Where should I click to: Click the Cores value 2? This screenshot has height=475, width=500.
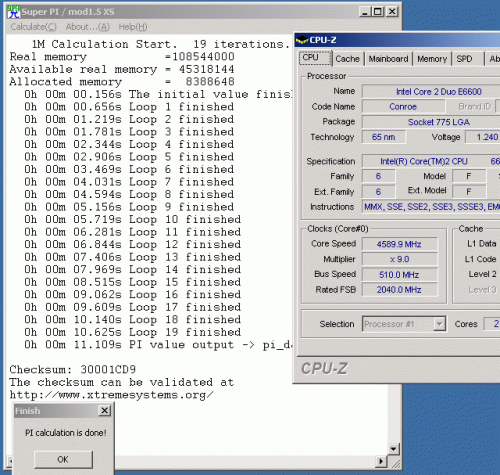coord(492,324)
